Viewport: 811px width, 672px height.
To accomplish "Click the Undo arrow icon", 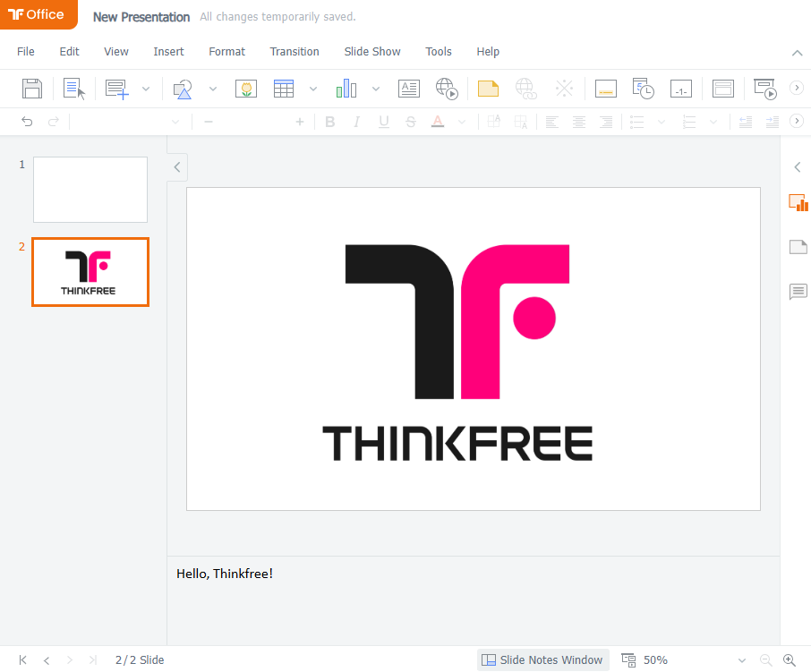I will click(27, 122).
